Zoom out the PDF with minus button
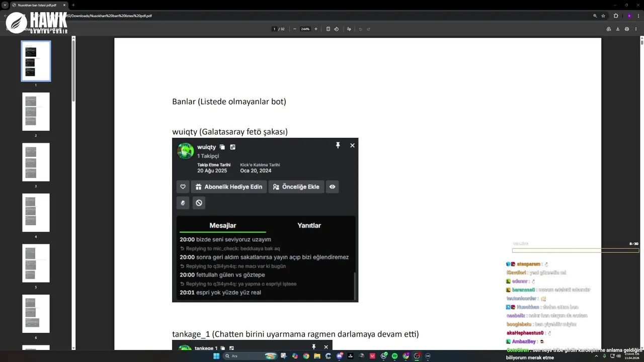 [x=295, y=29]
